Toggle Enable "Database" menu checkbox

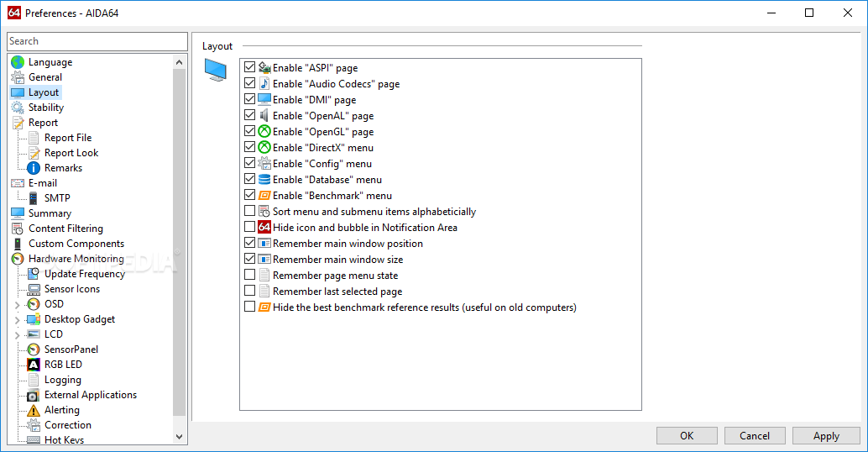(x=249, y=179)
